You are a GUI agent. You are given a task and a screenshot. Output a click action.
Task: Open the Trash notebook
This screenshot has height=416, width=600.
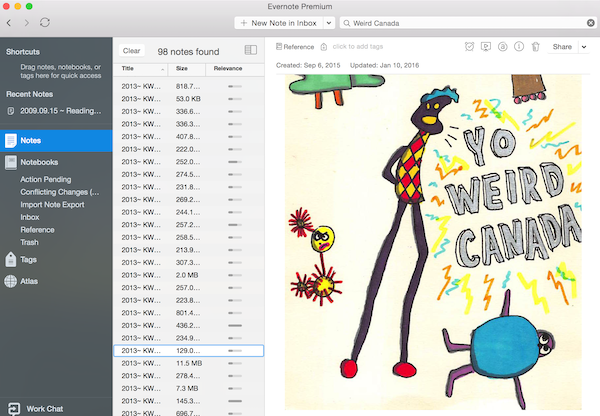[x=29, y=242]
